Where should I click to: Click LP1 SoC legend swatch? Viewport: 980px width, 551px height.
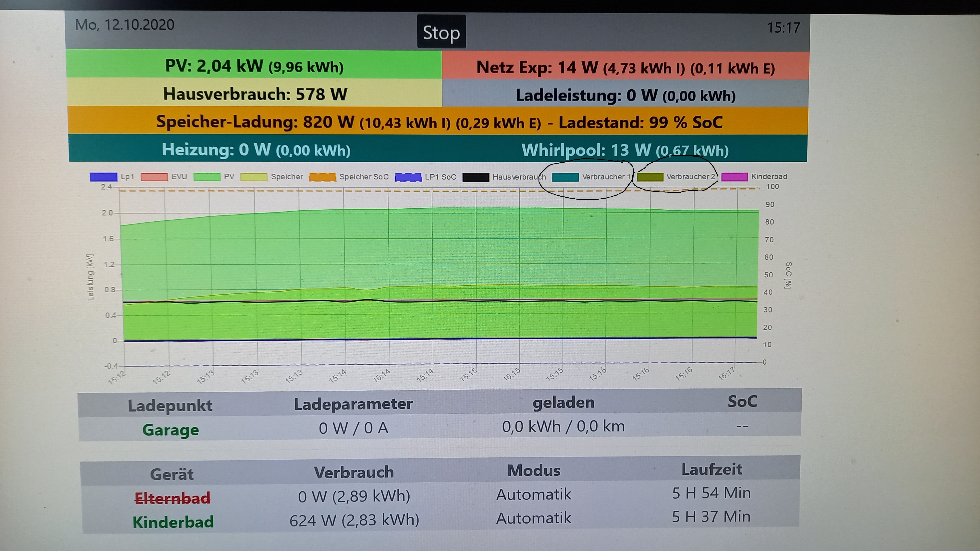click(408, 177)
